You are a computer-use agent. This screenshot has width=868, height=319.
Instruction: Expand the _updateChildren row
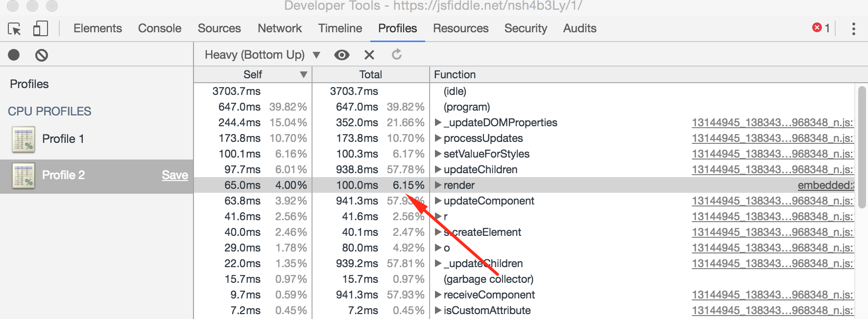coord(438,263)
